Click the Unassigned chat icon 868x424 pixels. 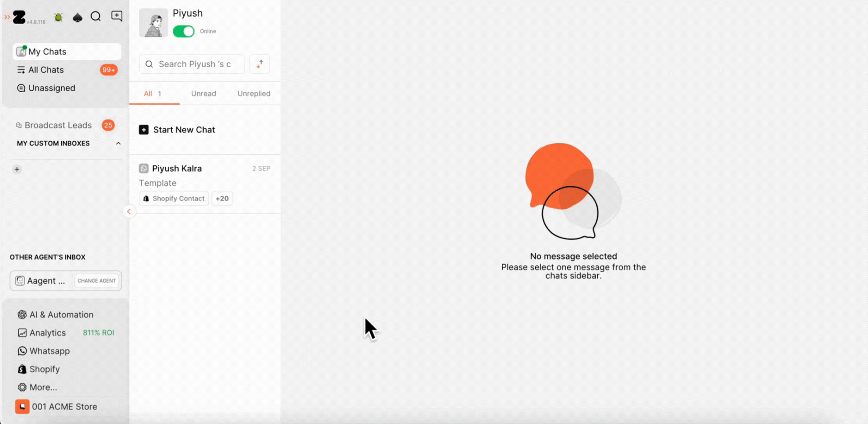click(21, 88)
